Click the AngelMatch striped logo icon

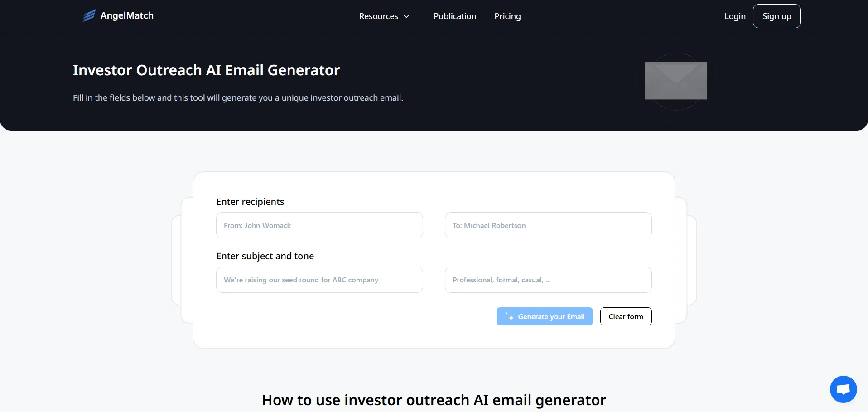pyautogui.click(x=89, y=16)
